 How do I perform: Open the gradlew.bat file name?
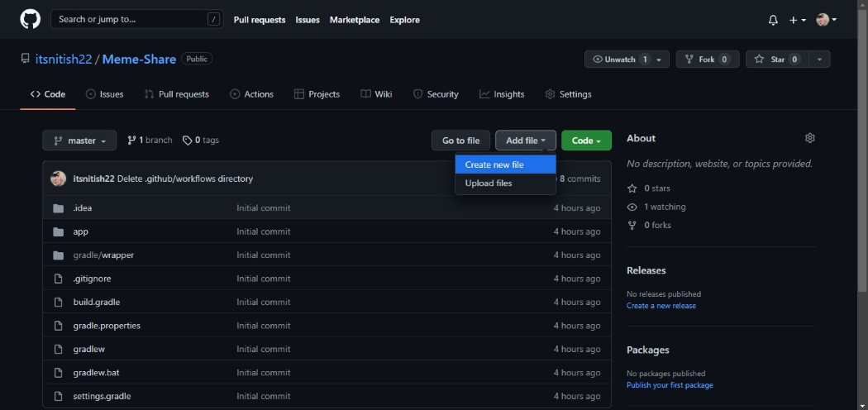97,373
